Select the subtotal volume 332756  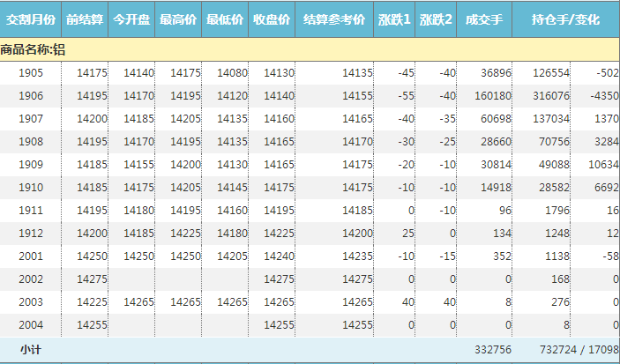492,350
